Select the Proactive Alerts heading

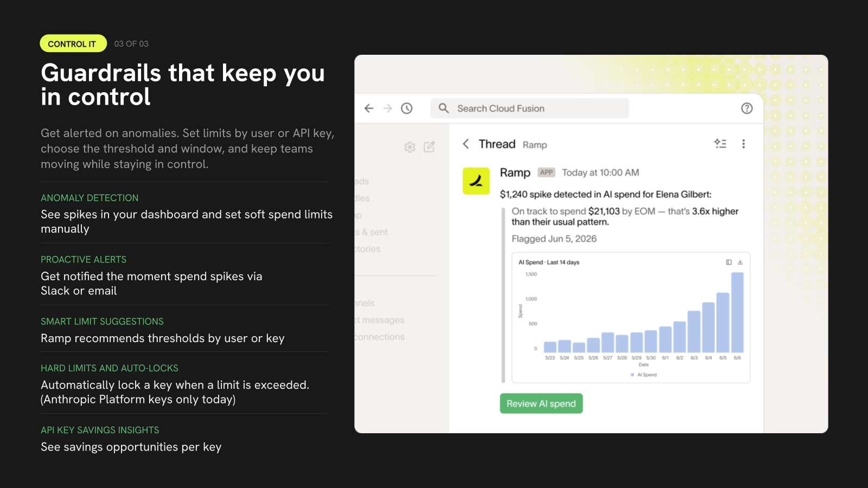[x=84, y=260]
